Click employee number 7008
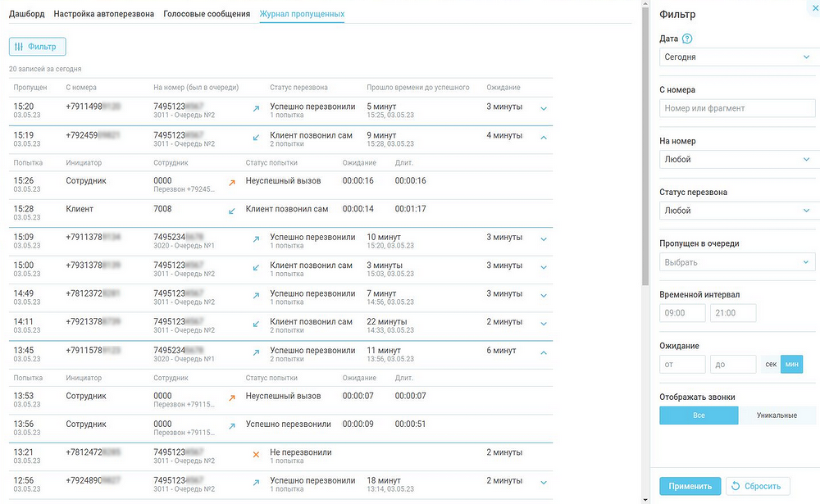 coord(162,209)
